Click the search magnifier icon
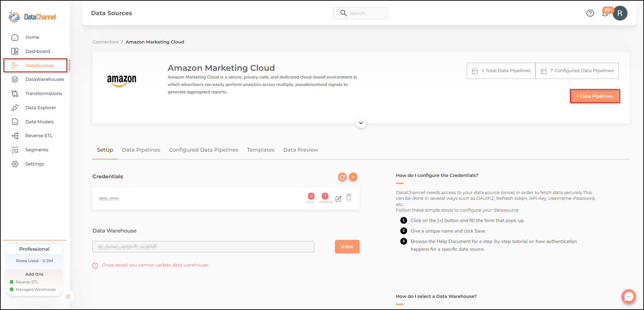Screen dimensions: 644x310 [x=343, y=13]
